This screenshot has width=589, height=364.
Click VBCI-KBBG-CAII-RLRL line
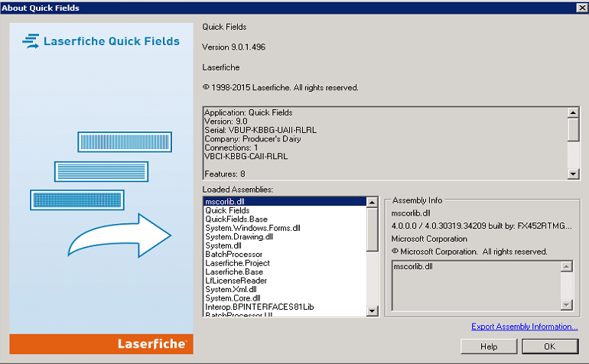[x=246, y=156]
